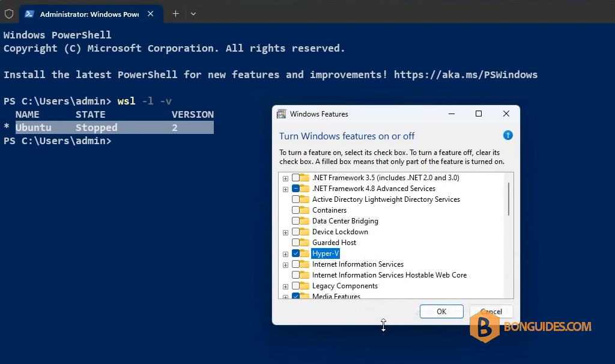615x364 pixels.
Task: Check the Legacy Components checkbox
Action: [295, 285]
